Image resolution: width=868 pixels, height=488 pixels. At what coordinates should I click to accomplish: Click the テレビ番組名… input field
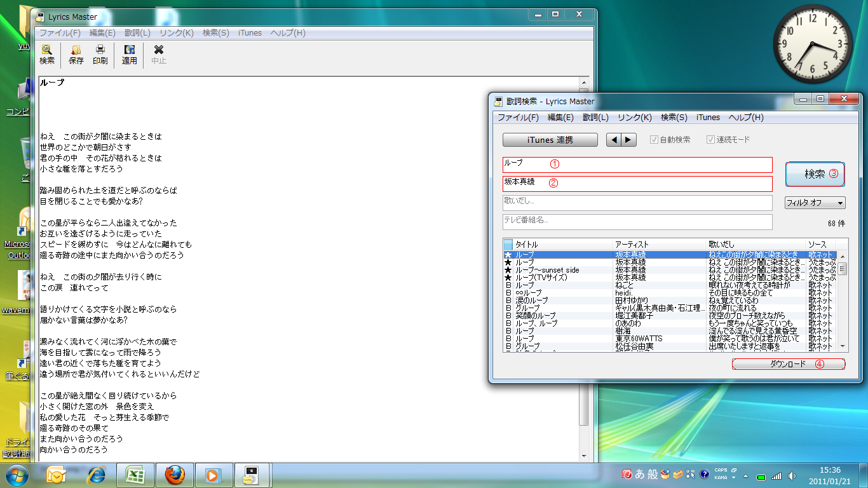pos(637,222)
